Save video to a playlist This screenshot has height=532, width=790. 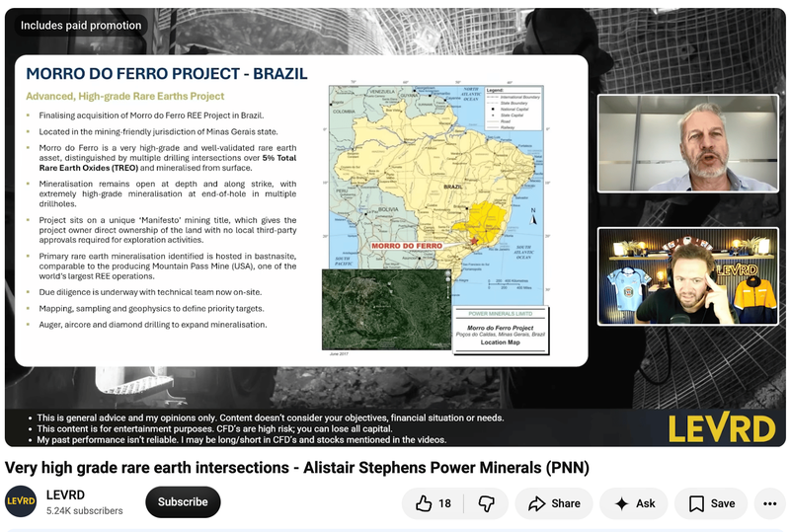(711, 503)
